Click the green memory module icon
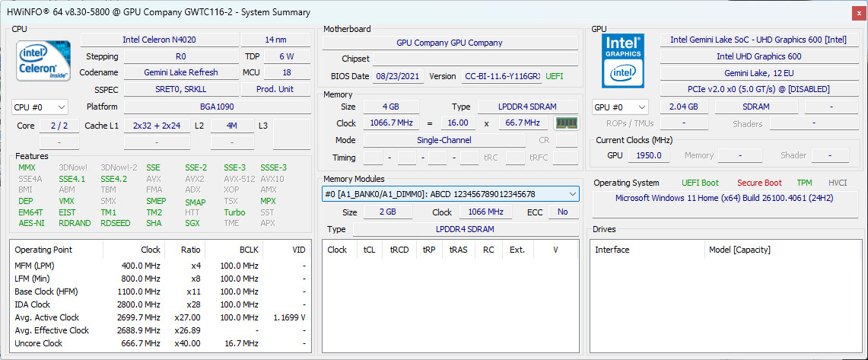 [x=566, y=123]
